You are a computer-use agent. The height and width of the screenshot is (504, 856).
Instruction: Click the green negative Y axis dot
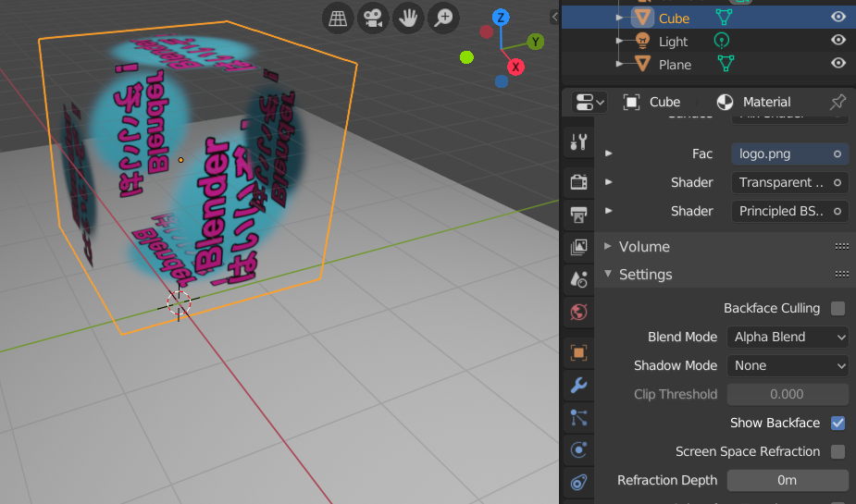pyautogui.click(x=466, y=57)
